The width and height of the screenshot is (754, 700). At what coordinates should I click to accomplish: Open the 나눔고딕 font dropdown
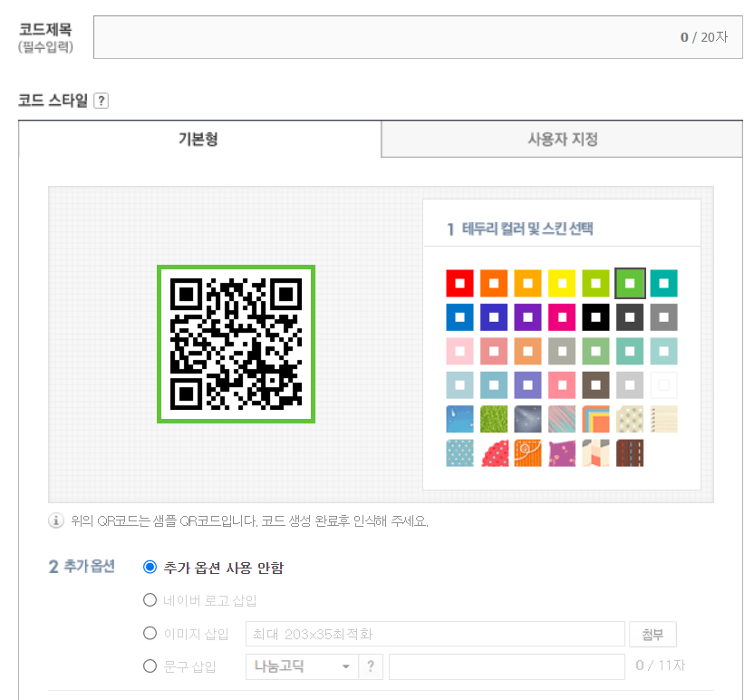coord(302,666)
